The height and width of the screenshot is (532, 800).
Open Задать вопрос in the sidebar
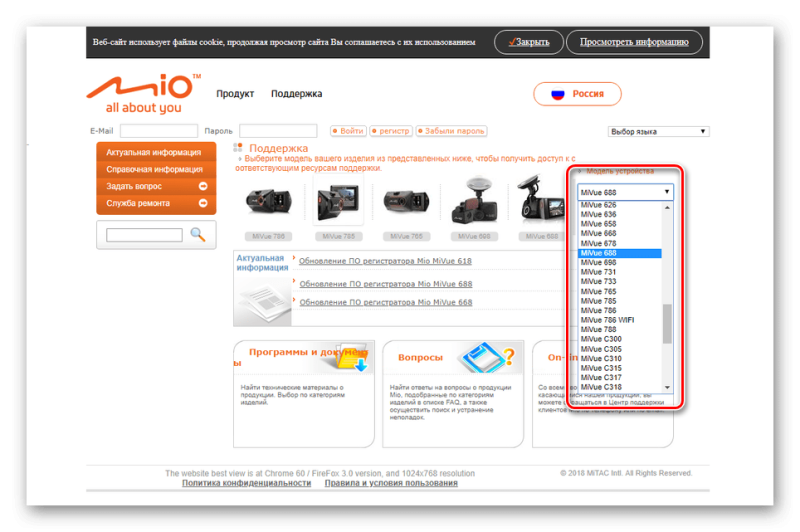156,186
